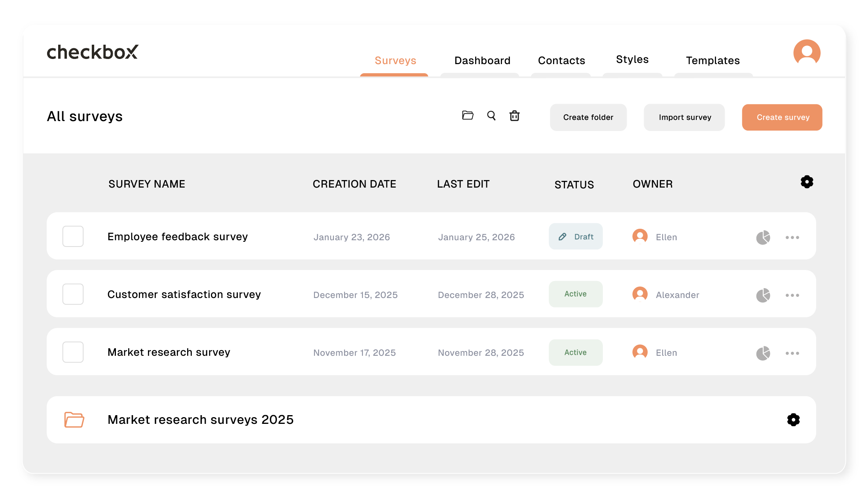Viewport: 868px width, 503px height.
Task: Open Customer satisfaction survey report chart icon
Action: click(x=763, y=295)
